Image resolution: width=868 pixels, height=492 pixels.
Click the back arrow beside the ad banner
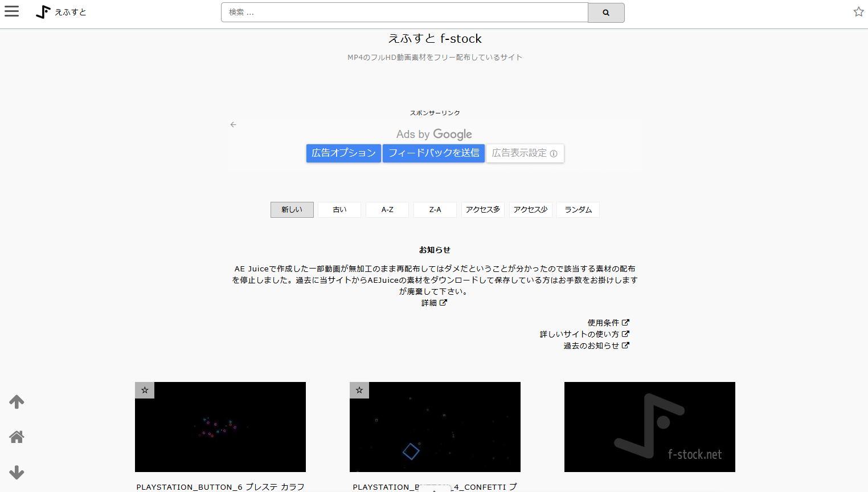tap(233, 124)
